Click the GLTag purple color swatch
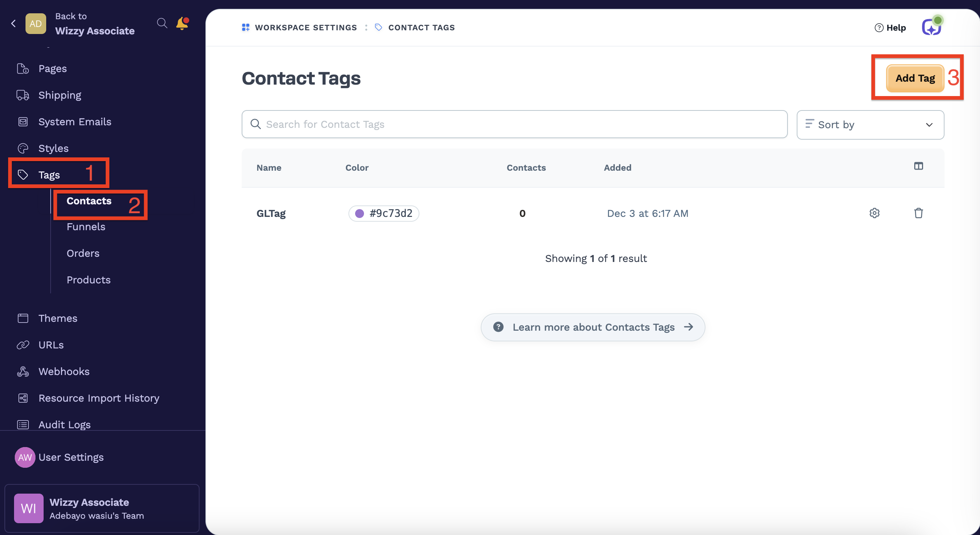This screenshot has height=535, width=980. (x=360, y=213)
